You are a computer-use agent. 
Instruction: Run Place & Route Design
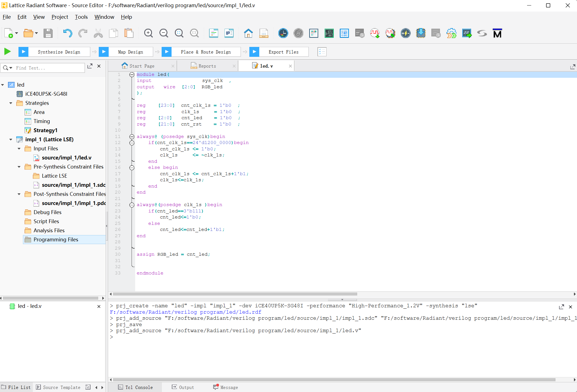201,52
